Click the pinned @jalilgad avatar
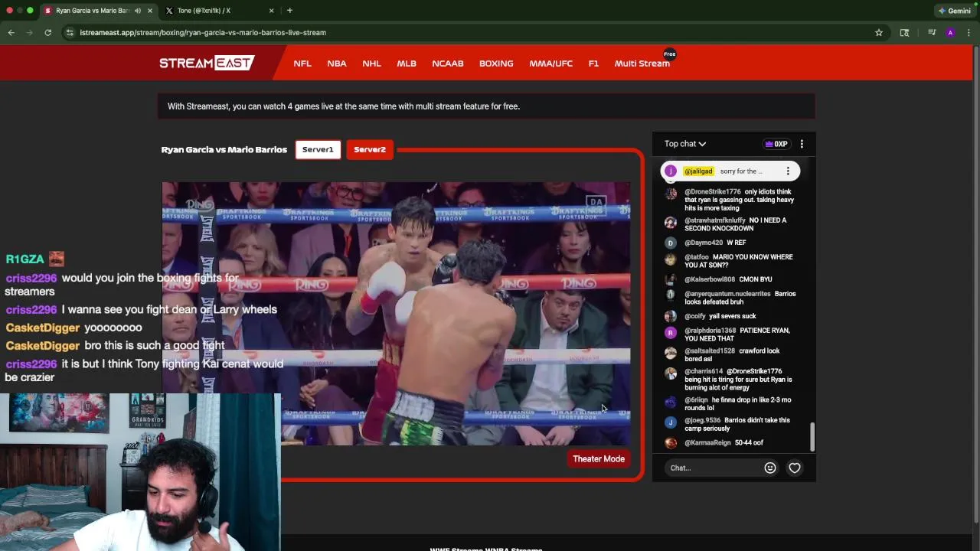 click(x=671, y=171)
